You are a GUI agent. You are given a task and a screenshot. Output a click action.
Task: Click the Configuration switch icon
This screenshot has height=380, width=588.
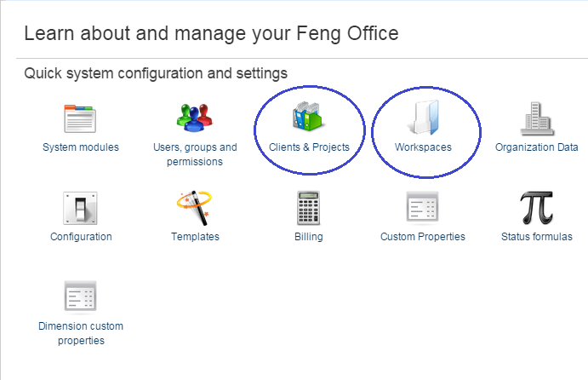coord(80,208)
